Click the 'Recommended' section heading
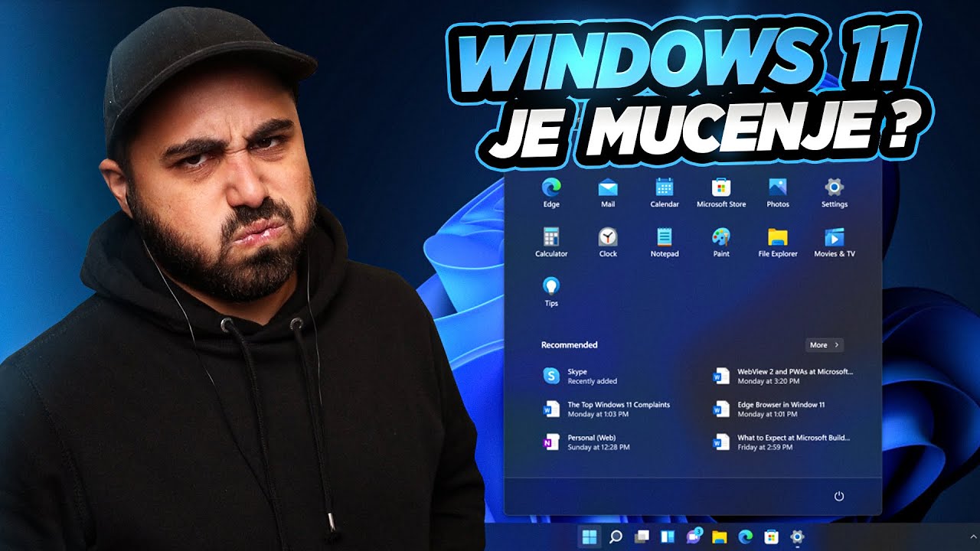The image size is (980, 551). click(x=569, y=345)
